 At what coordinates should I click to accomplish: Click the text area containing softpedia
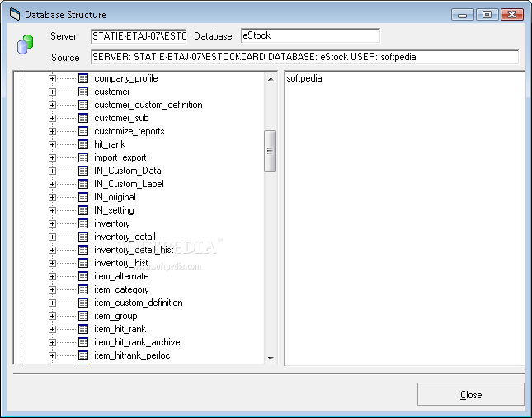tap(405, 218)
